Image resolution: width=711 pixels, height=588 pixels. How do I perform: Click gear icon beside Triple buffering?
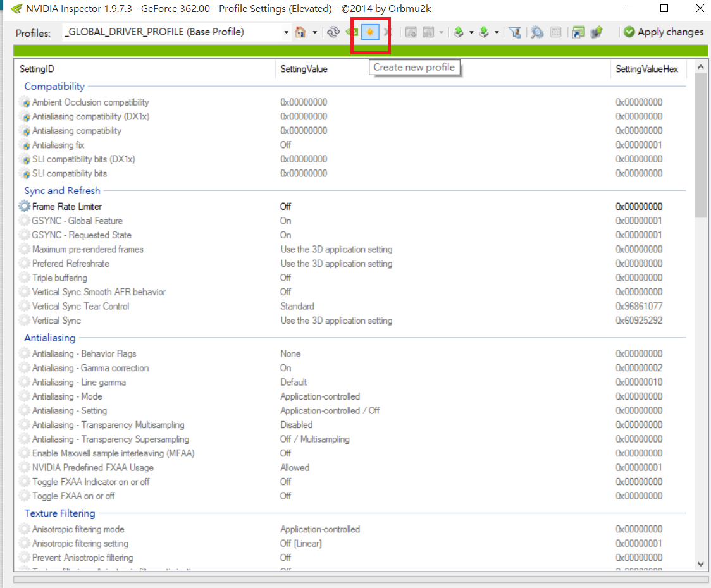[x=25, y=278]
